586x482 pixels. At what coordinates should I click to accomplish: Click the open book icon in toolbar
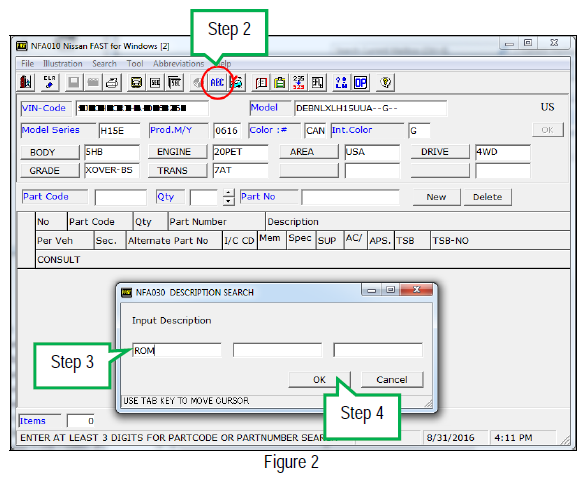261,82
